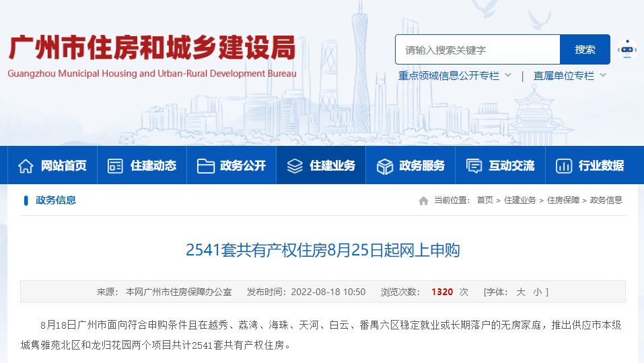Open 住建动态 menu item
This screenshot has width=644, height=363.
point(142,165)
